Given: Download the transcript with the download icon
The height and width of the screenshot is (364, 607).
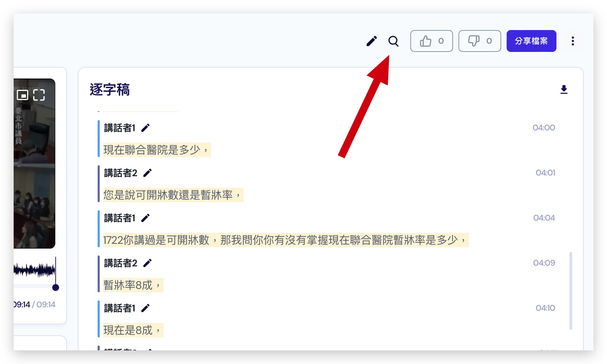Looking at the screenshot, I should coord(564,89).
